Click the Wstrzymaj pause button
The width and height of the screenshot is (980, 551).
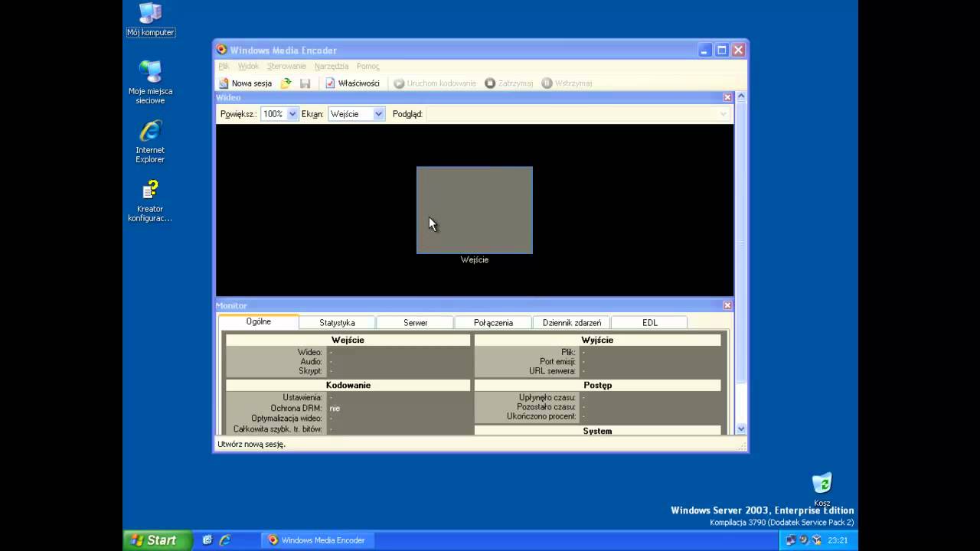pyautogui.click(x=567, y=83)
